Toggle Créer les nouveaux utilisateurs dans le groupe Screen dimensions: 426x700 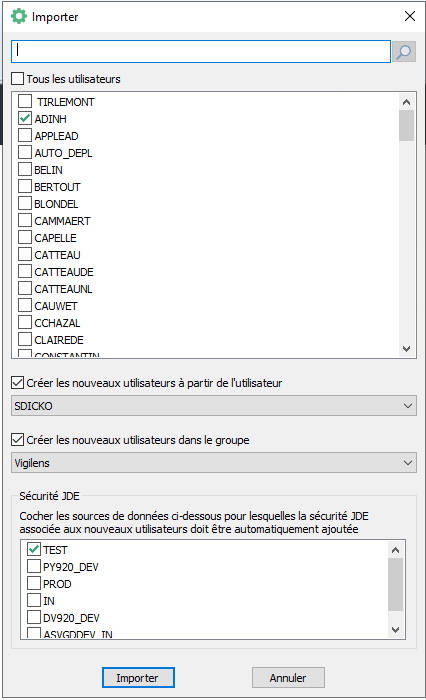(x=17, y=440)
